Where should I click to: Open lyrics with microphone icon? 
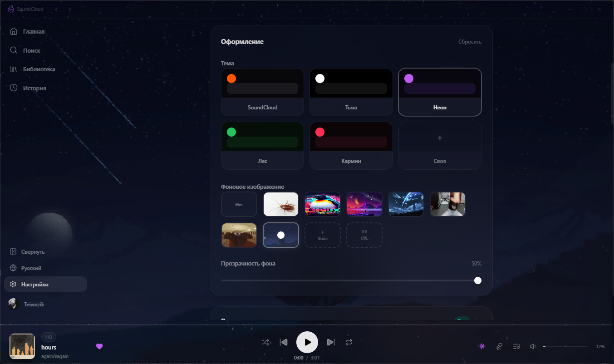point(499,346)
